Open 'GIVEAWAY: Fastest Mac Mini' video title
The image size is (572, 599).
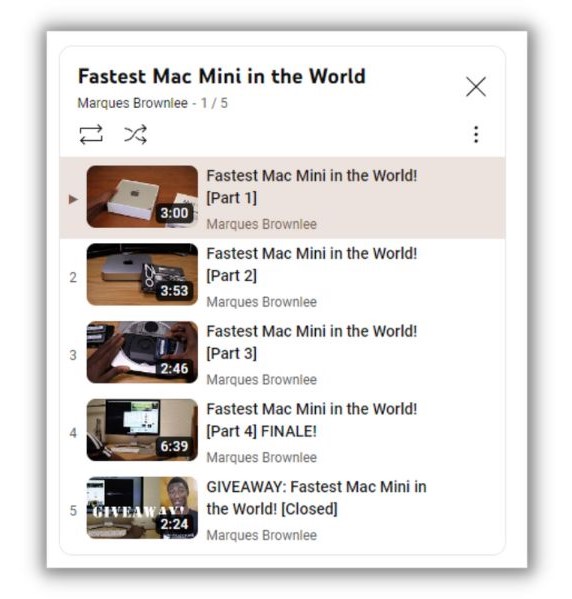tap(316, 498)
